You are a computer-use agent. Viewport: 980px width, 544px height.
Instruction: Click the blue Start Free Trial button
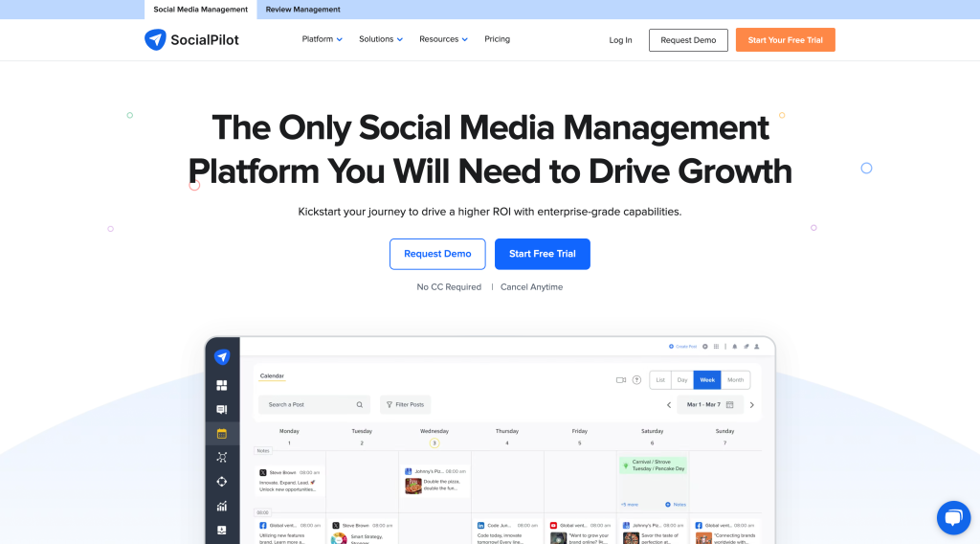click(543, 254)
